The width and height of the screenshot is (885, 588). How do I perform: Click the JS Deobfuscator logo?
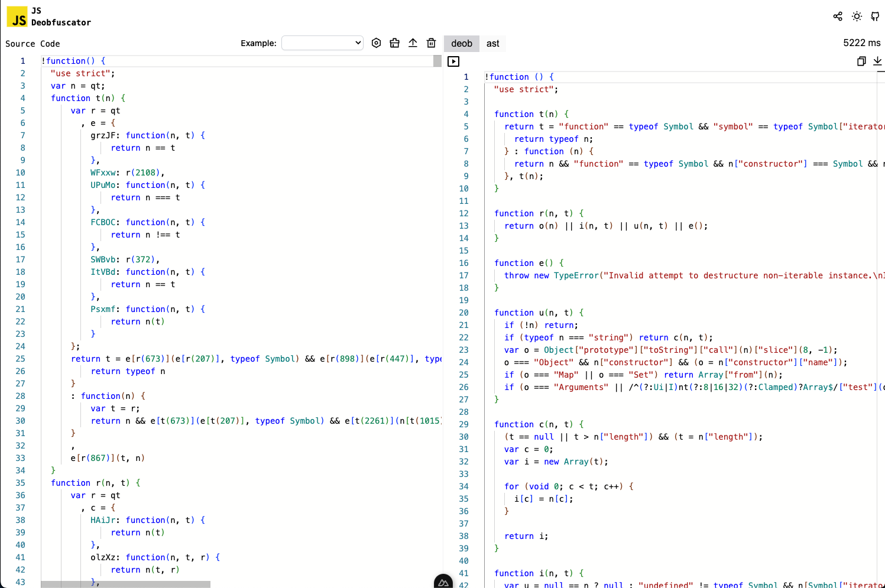(16, 16)
